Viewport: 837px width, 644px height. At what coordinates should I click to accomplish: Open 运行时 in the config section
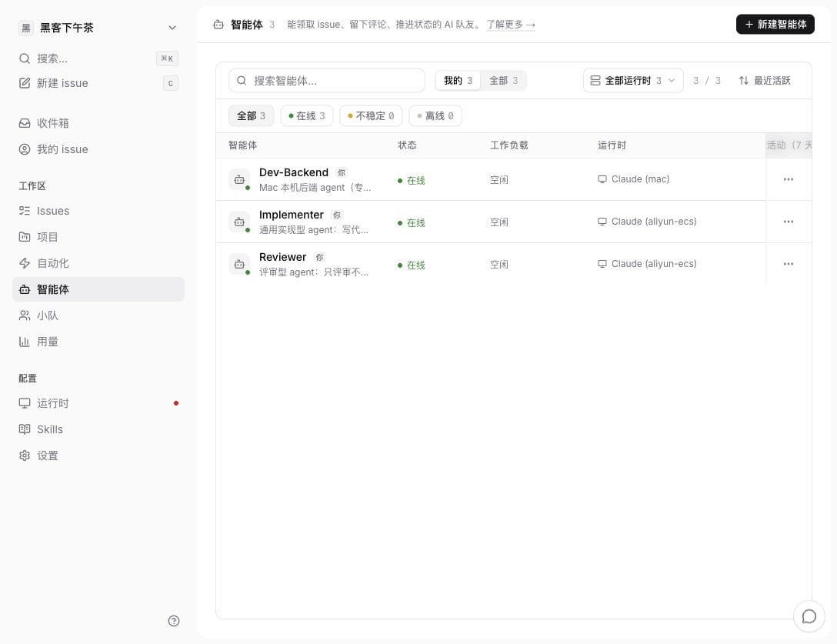click(98, 403)
